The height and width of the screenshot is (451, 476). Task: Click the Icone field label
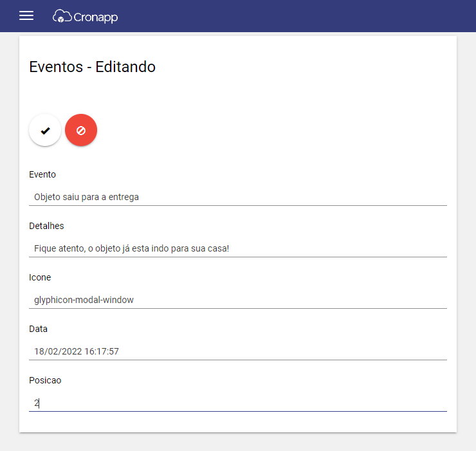tap(40, 277)
